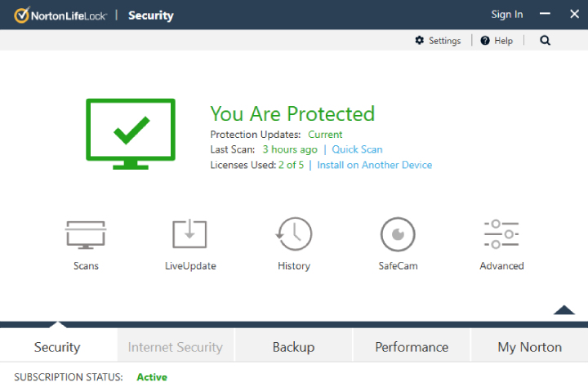
Task: Click the Settings label
Action: 444,41
